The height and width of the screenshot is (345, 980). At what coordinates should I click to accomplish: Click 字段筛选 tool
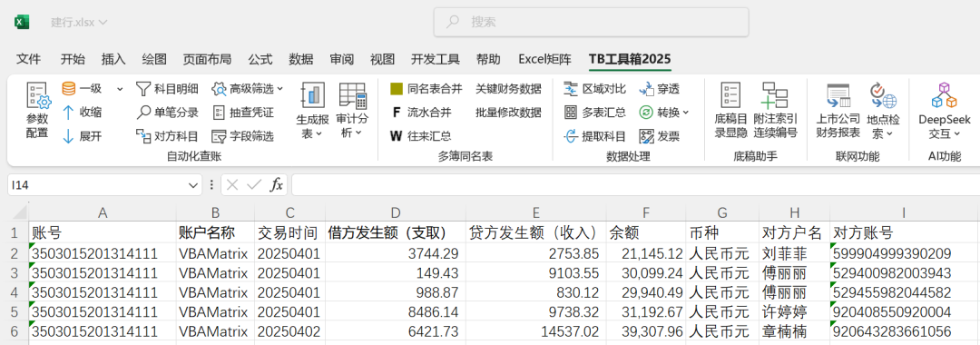(243, 136)
